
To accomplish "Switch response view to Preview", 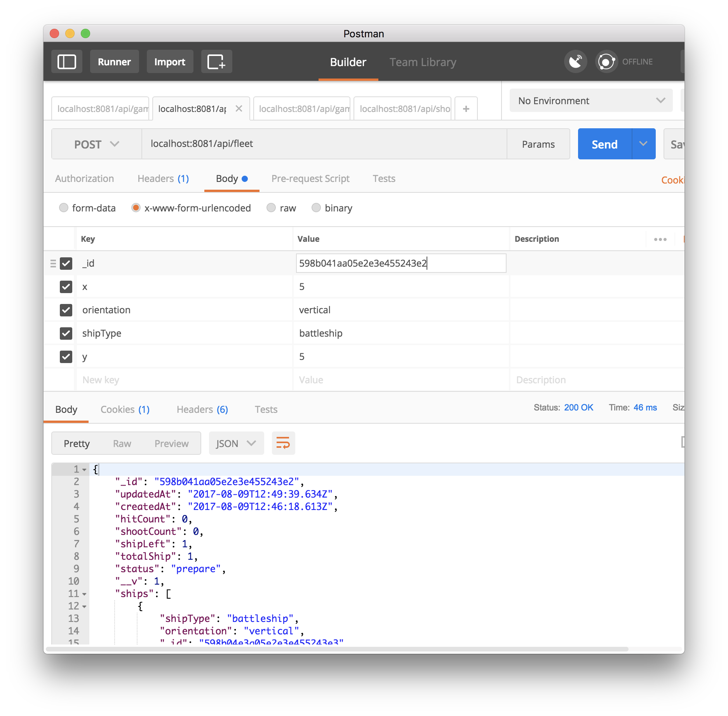I will pyautogui.click(x=171, y=444).
